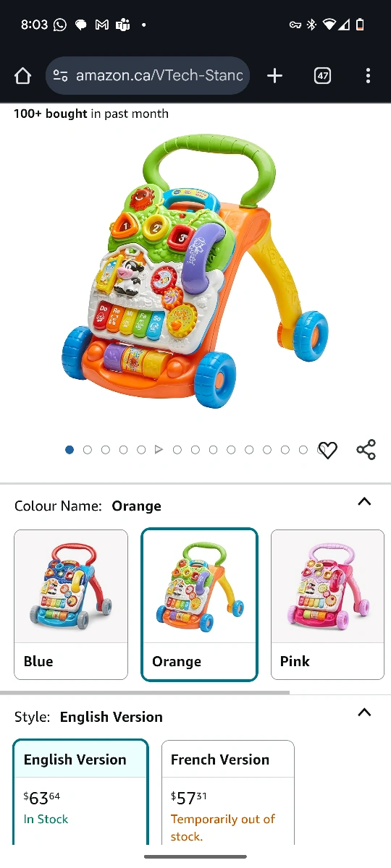This screenshot has height=868, width=391.
Task: Select the English Version style option
Action: coord(80,793)
